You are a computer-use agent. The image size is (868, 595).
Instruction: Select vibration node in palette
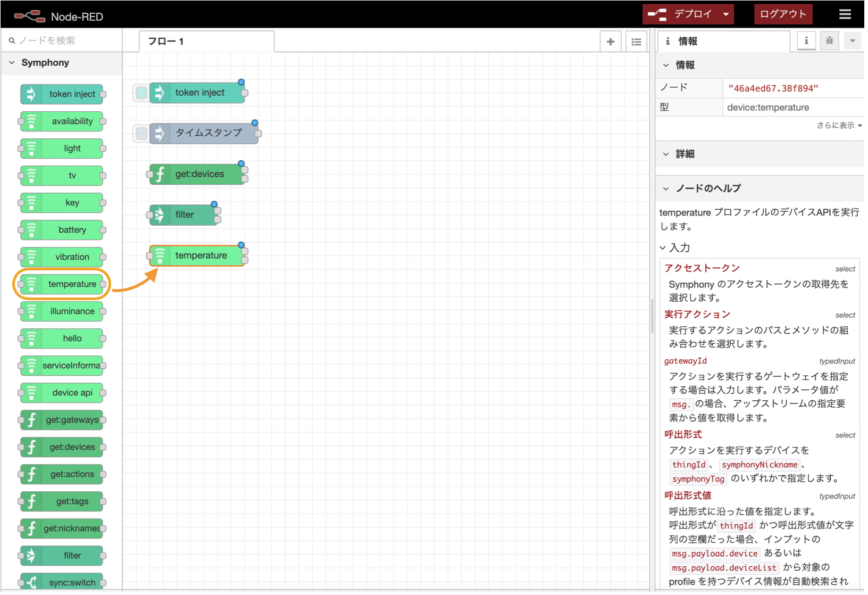(x=62, y=258)
